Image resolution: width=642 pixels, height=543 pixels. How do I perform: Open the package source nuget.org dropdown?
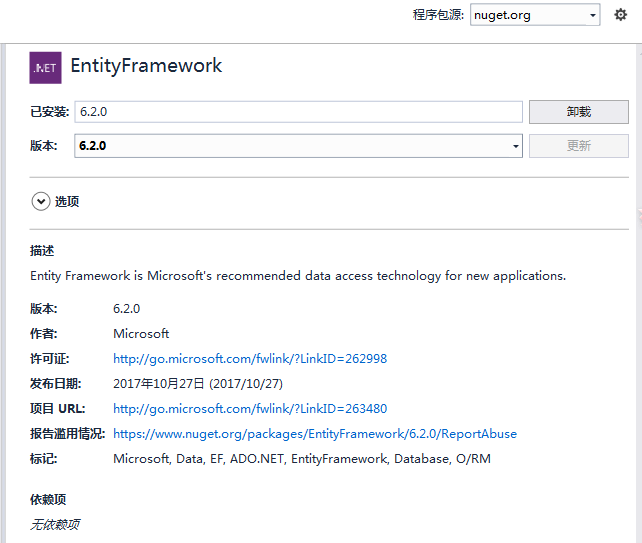tap(535, 15)
